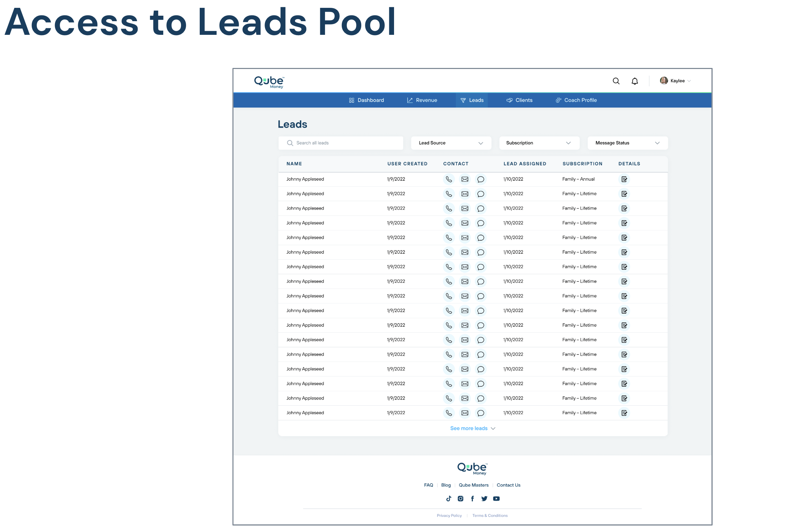The height and width of the screenshot is (532, 786).
Task: Click the USER CREATED column header
Action: click(407, 164)
